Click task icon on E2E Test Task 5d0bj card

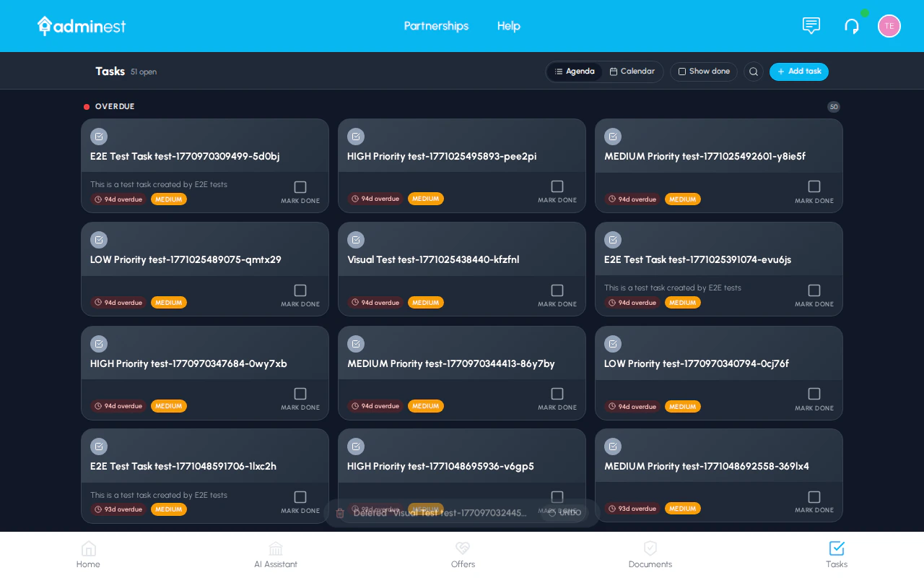[x=99, y=137]
